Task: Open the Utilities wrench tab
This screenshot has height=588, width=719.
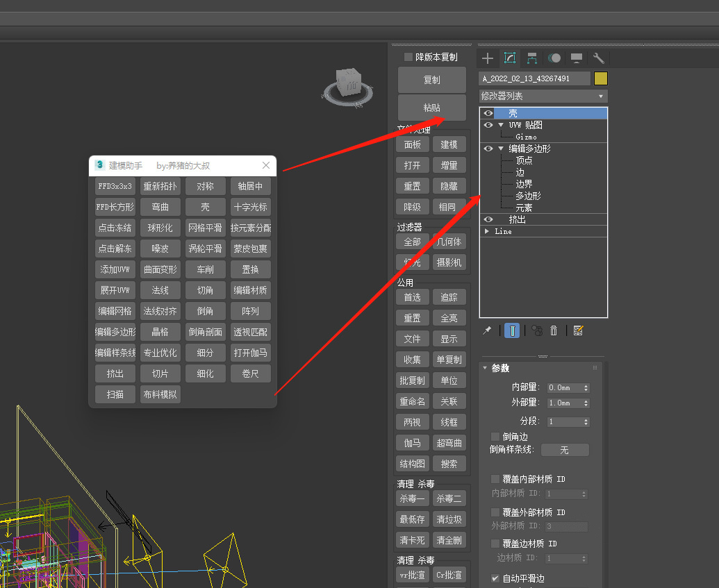Action: [x=598, y=58]
